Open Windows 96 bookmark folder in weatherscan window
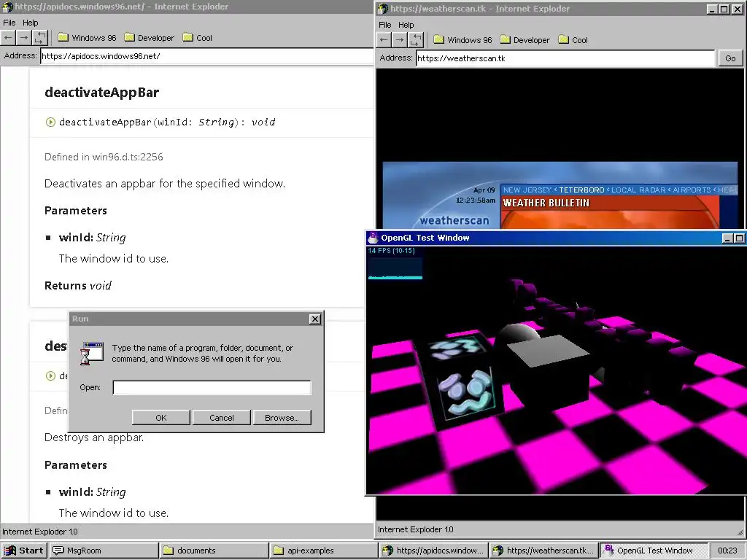The image size is (747, 560). pos(463,40)
